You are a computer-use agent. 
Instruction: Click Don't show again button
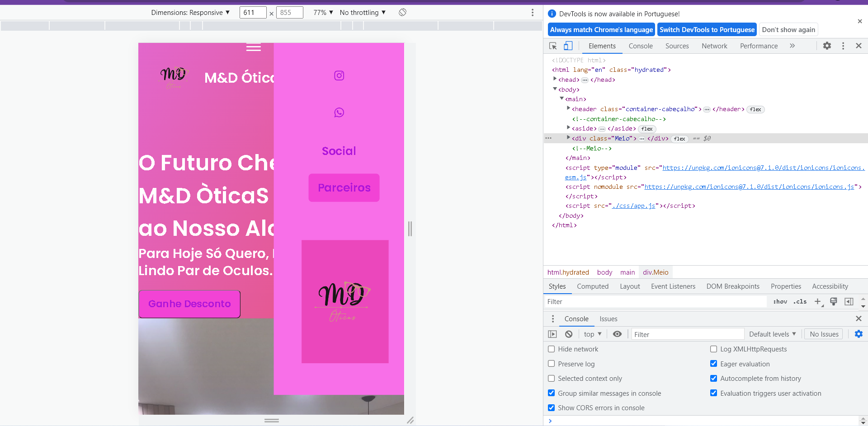[788, 29]
